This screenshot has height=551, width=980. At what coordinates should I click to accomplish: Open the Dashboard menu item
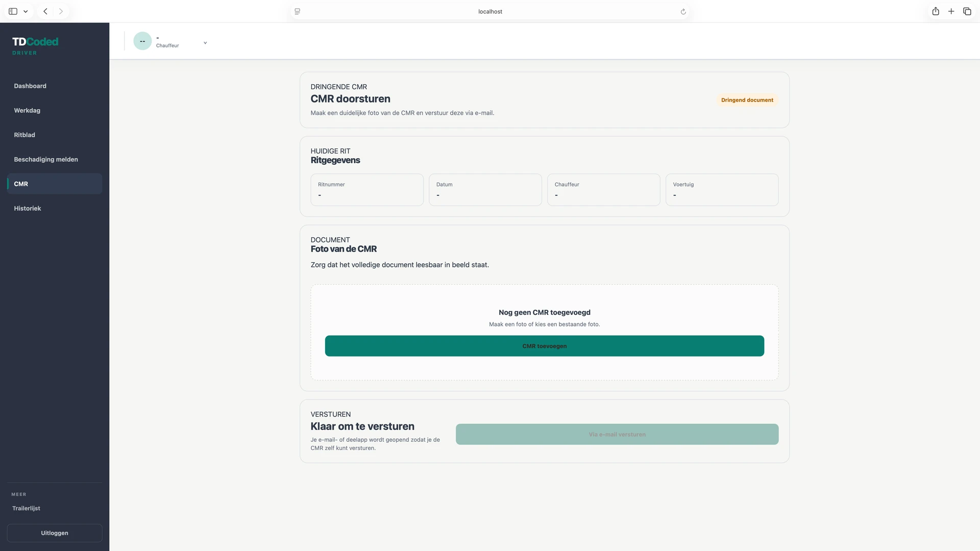(55, 86)
